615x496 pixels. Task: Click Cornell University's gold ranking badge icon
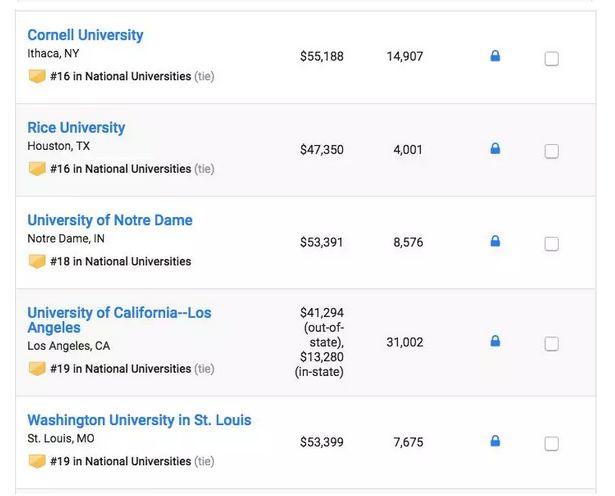37,76
